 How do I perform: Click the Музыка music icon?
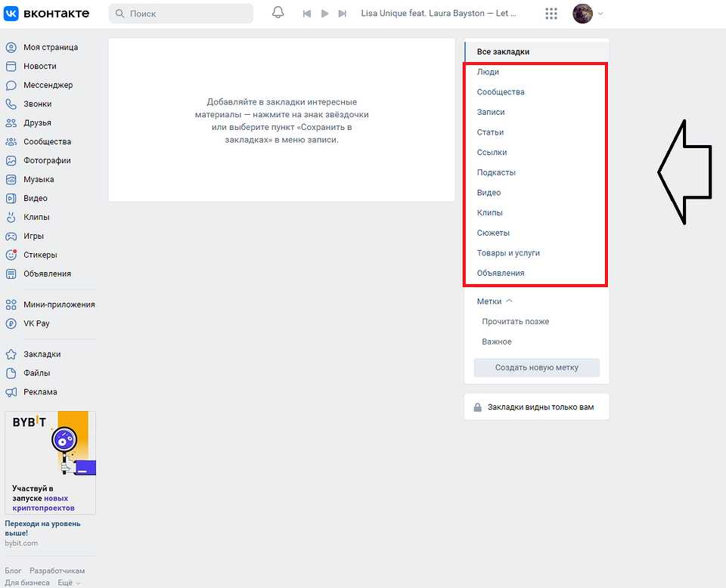(x=11, y=180)
